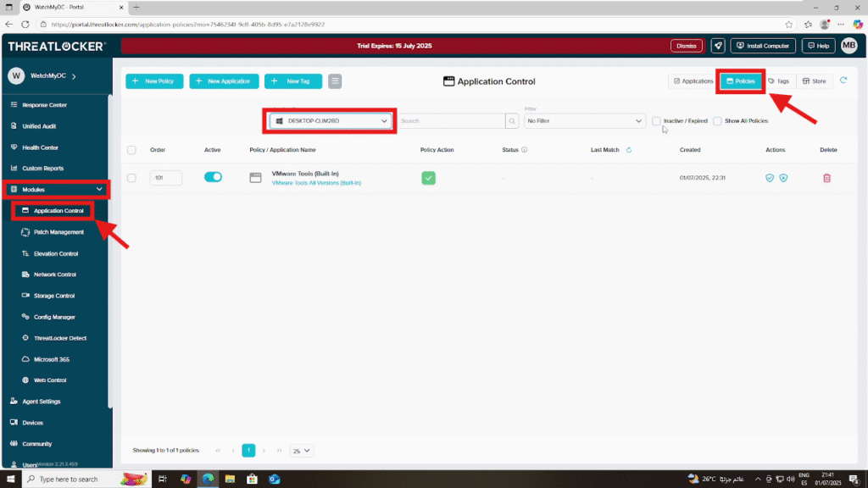
Task: Click the VMware Tools application window icon
Action: pyautogui.click(x=255, y=178)
